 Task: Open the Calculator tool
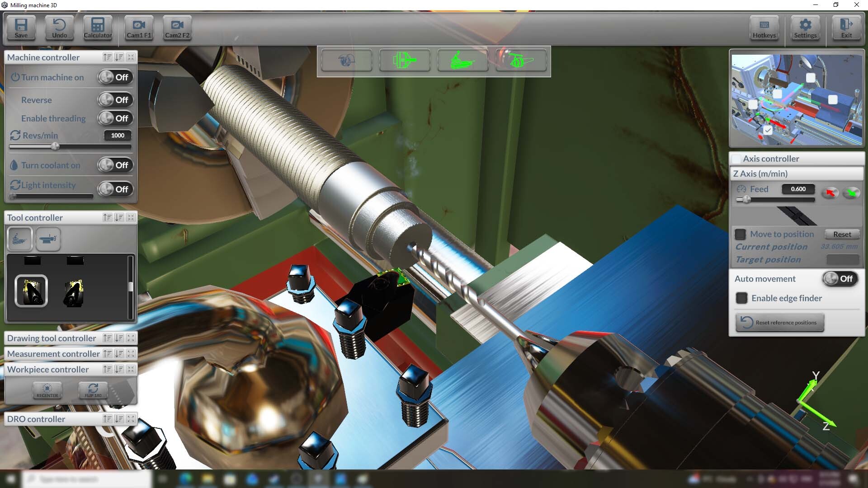pos(98,28)
